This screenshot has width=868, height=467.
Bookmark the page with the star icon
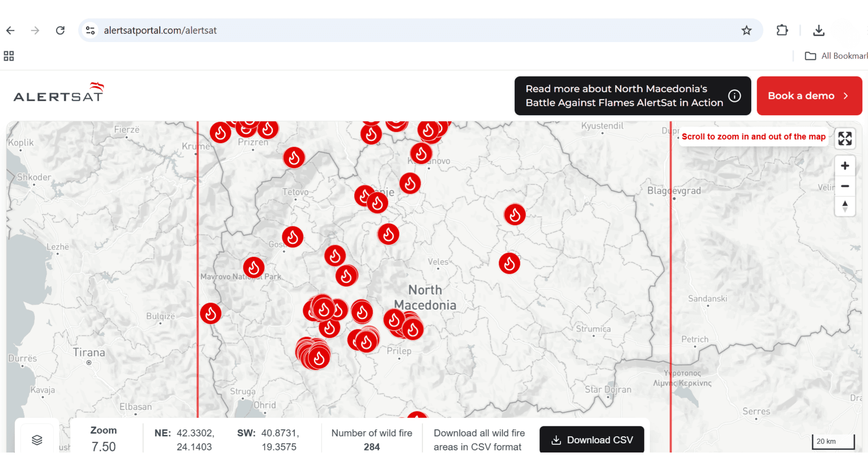point(746,30)
